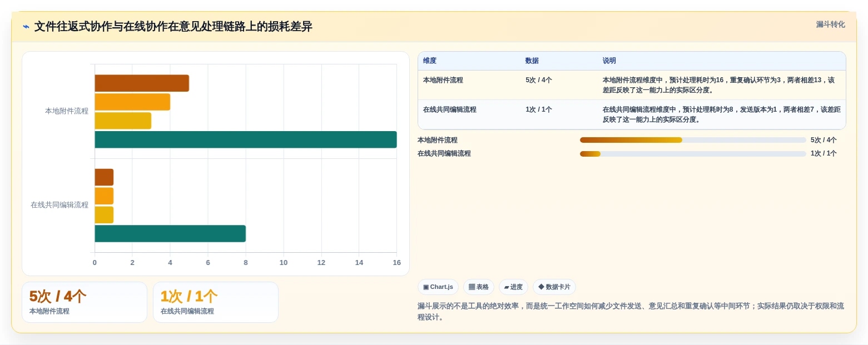This screenshot has height=345, width=868.
Task: Click the yellow bar under 本地附件流程
Action: click(123, 121)
